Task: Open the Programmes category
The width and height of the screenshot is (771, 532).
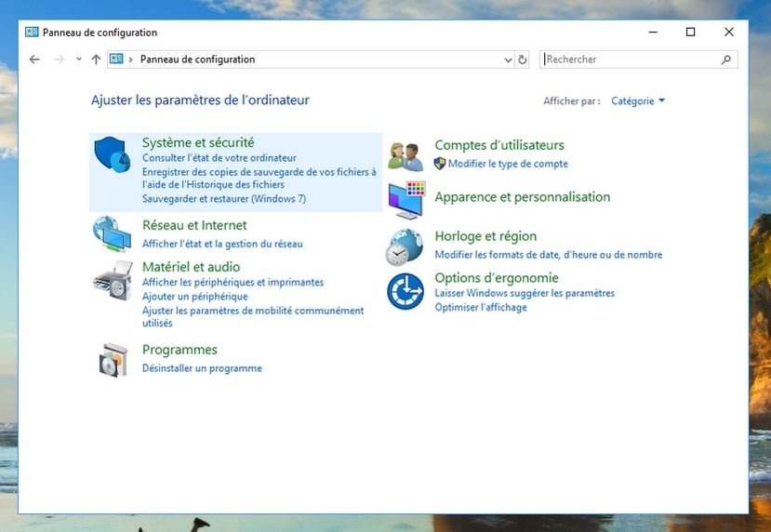Action: click(x=179, y=350)
